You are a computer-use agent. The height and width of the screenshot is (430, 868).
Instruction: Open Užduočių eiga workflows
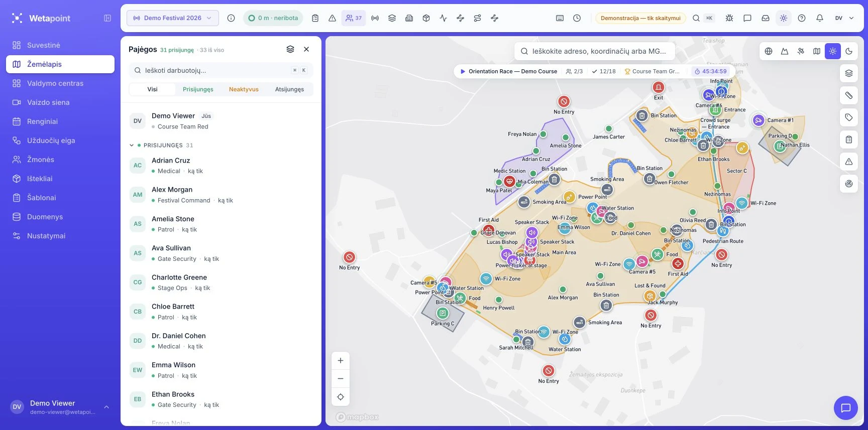[60, 140]
